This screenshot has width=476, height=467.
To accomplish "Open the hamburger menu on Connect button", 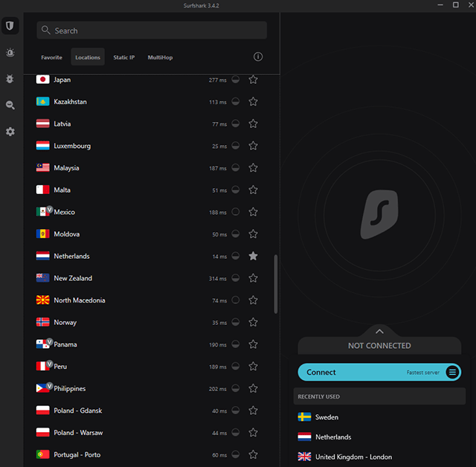I will pyautogui.click(x=452, y=372).
